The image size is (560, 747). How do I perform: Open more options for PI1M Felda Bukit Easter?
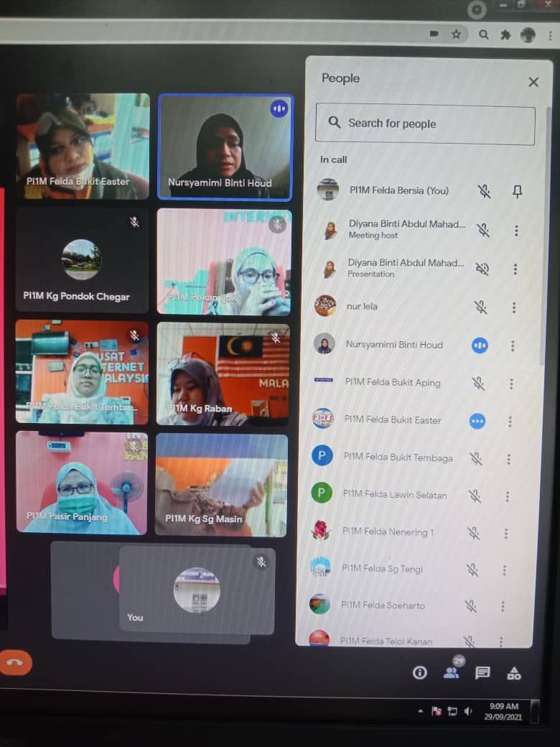[x=510, y=421]
